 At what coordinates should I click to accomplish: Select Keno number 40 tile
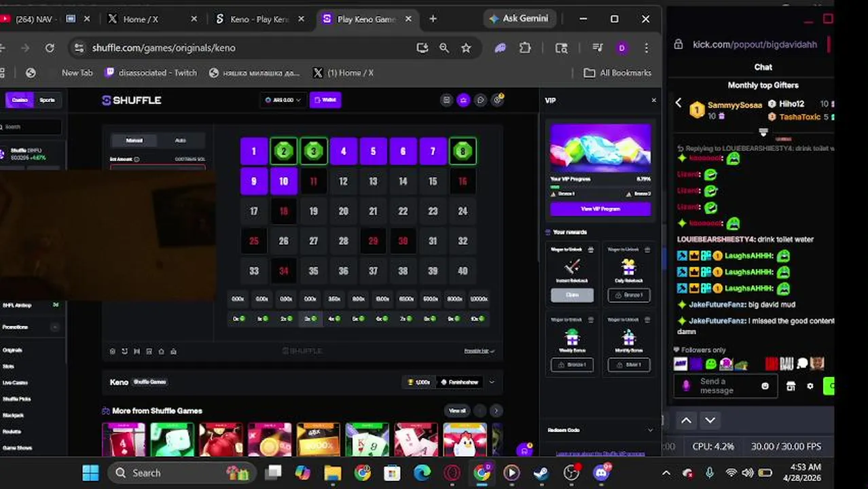click(463, 271)
